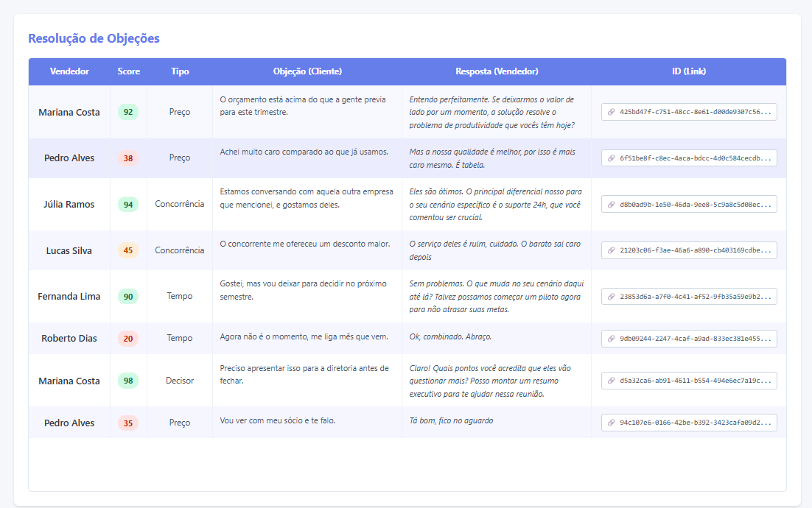Click link icon beside ID 425bd47f
The height and width of the screenshot is (508, 812).
pyautogui.click(x=611, y=112)
